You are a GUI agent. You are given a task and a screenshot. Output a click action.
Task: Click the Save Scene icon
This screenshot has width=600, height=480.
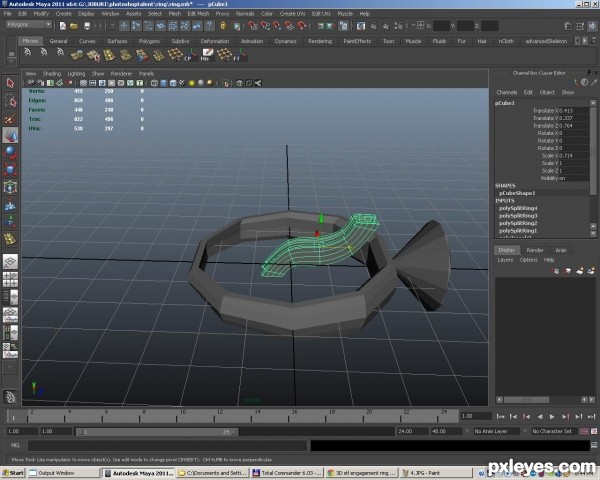click(x=87, y=26)
